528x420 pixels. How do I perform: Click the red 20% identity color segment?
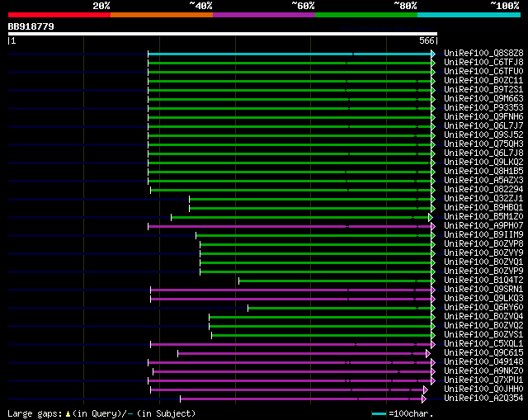click(59, 15)
